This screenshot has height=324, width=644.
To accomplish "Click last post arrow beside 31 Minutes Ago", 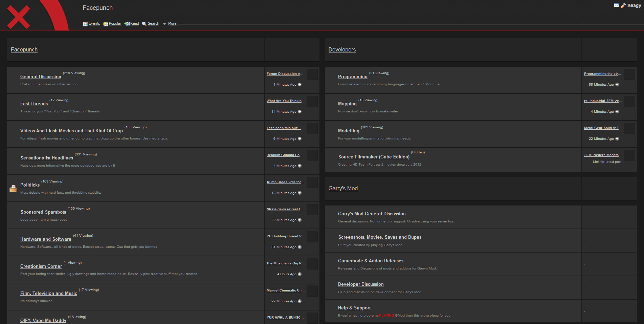I will 299,247.
